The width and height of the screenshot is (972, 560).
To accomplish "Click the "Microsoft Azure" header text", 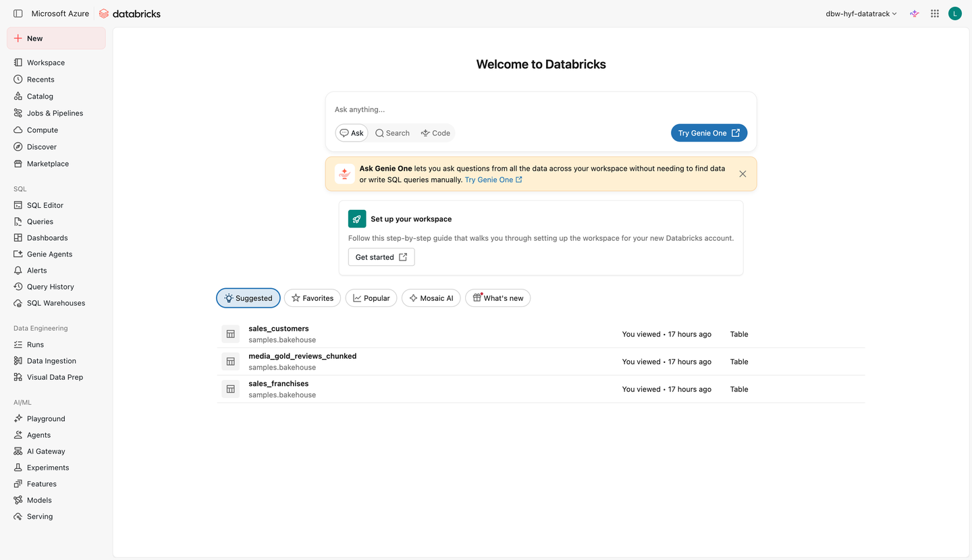I will click(x=60, y=13).
